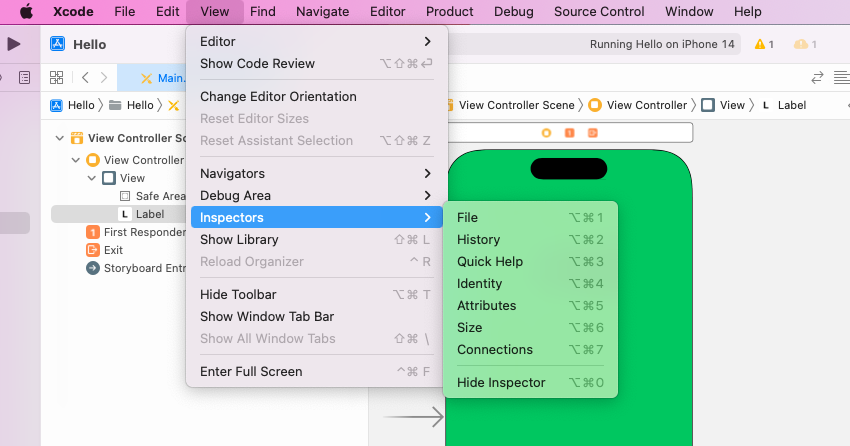Screen dimensions: 850x446
Task: Click the View Controller dock icon above canvas
Action: click(x=546, y=133)
